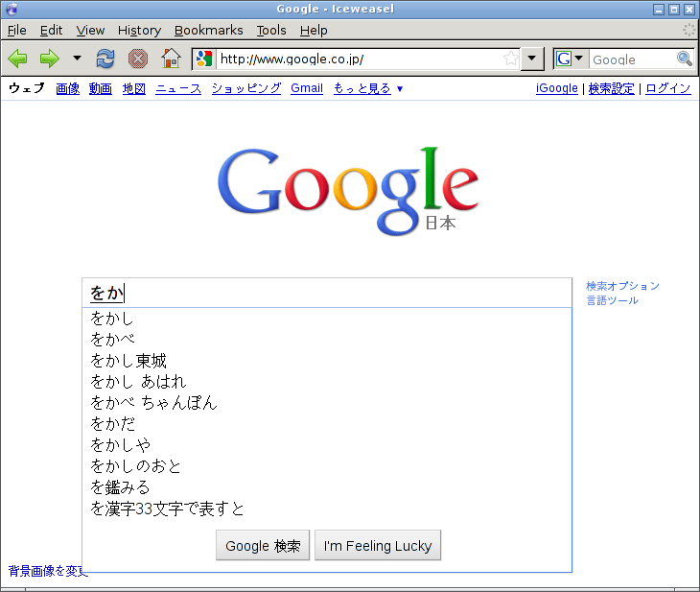Click the ウェブ web label
Image resolution: width=700 pixels, height=592 pixels.
(x=27, y=88)
